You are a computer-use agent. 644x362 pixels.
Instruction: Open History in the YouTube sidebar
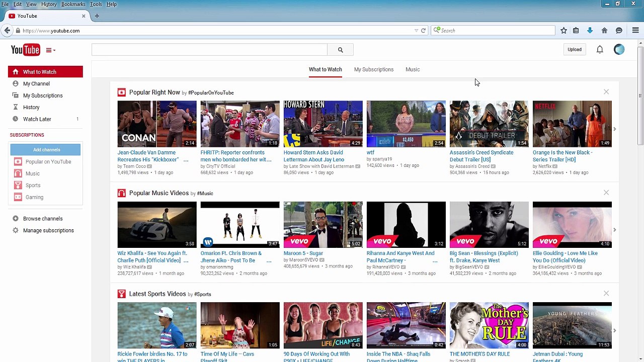pyautogui.click(x=31, y=107)
